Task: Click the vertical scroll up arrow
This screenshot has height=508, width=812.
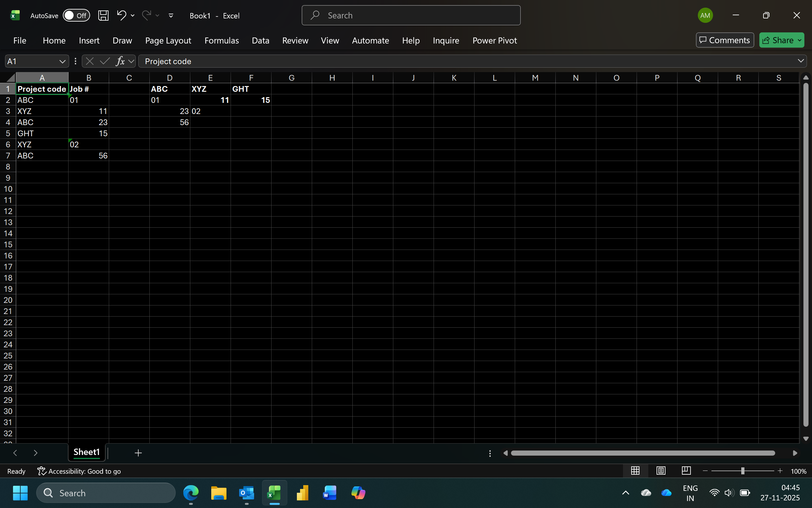Action: tap(806, 77)
